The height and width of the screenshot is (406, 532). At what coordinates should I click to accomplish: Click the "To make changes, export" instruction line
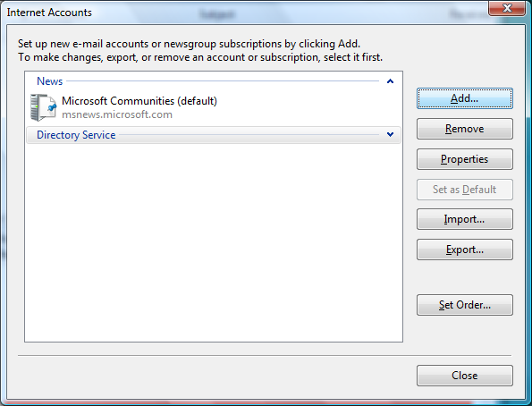[x=200, y=57]
